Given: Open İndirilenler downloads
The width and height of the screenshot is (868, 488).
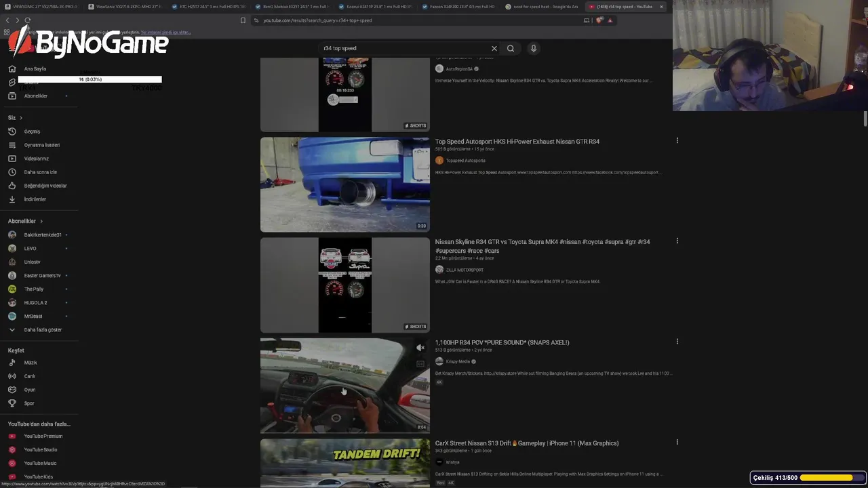Looking at the screenshot, I should (35, 199).
